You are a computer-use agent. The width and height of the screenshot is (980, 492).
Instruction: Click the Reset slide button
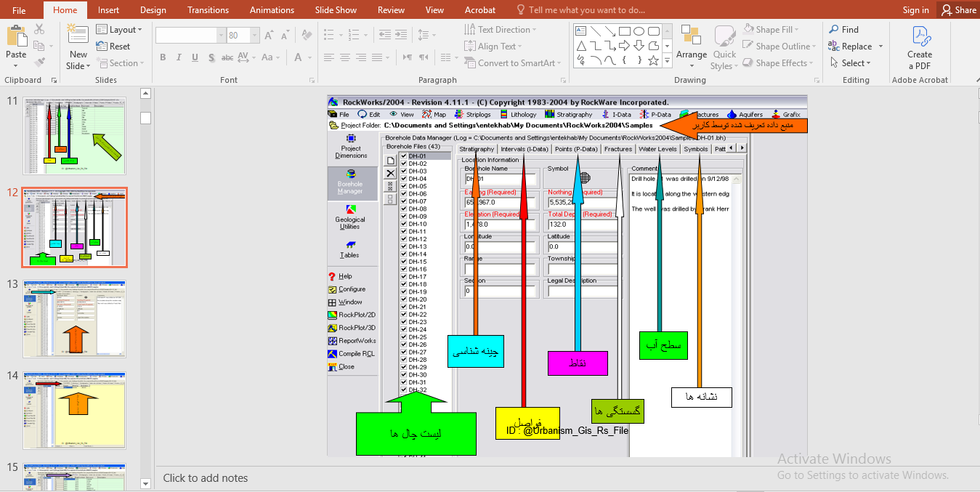click(x=113, y=47)
